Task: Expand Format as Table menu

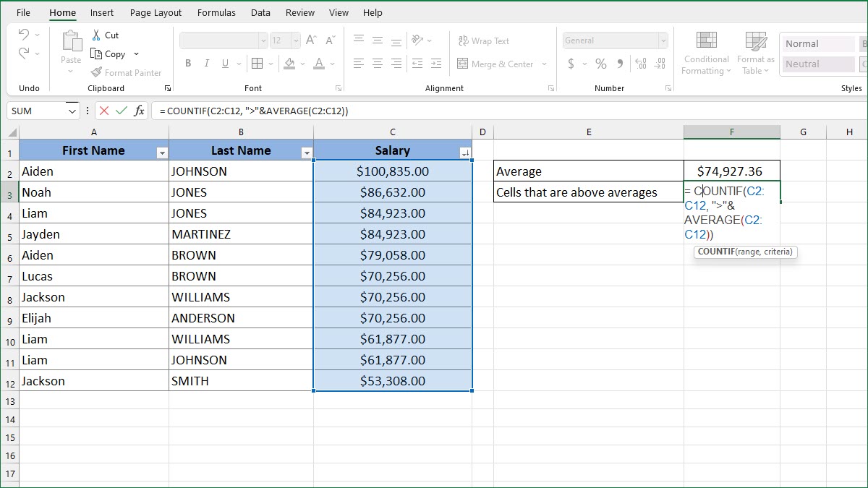Action: click(755, 53)
